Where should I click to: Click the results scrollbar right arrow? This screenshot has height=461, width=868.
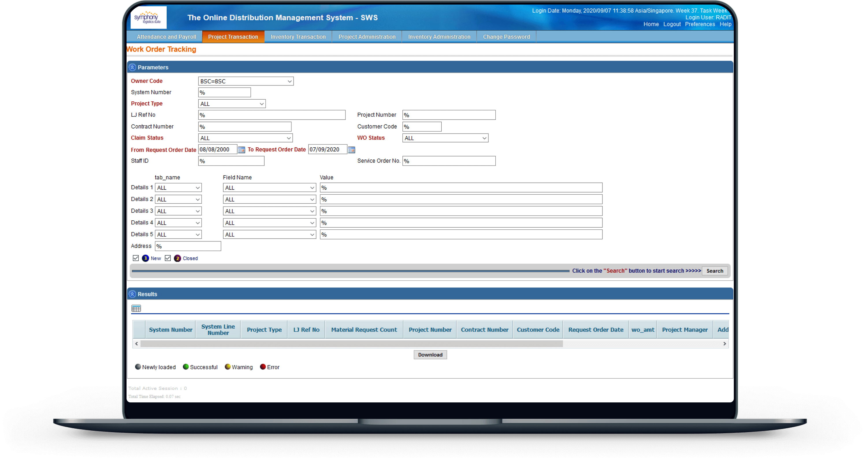coord(724,344)
